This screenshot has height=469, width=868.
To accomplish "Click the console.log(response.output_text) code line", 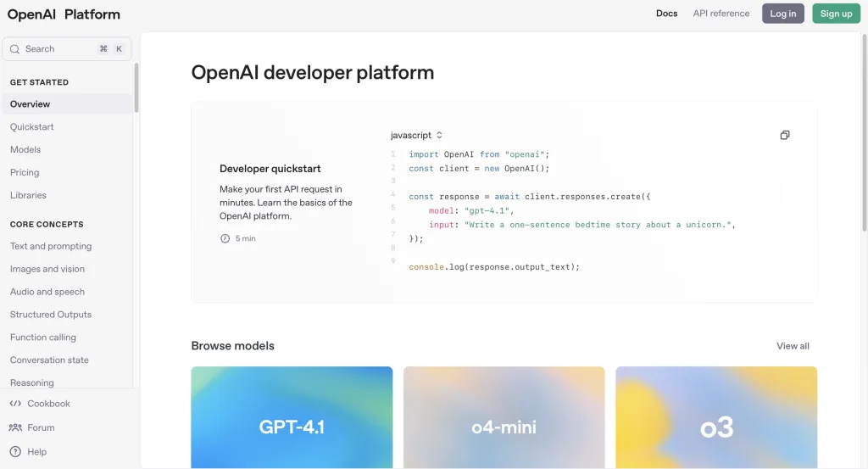I will coord(494,267).
